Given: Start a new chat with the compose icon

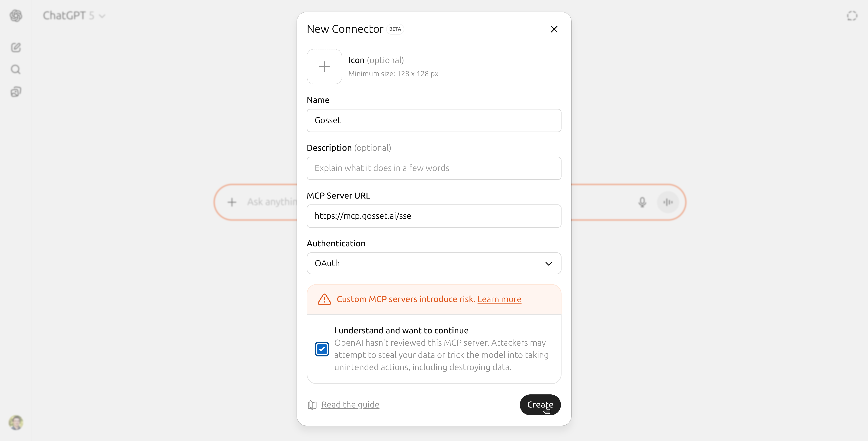Looking at the screenshot, I should coord(16,47).
